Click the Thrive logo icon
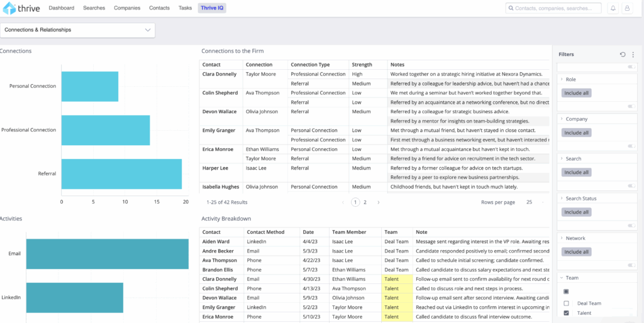644x323 pixels. [x=9, y=8]
